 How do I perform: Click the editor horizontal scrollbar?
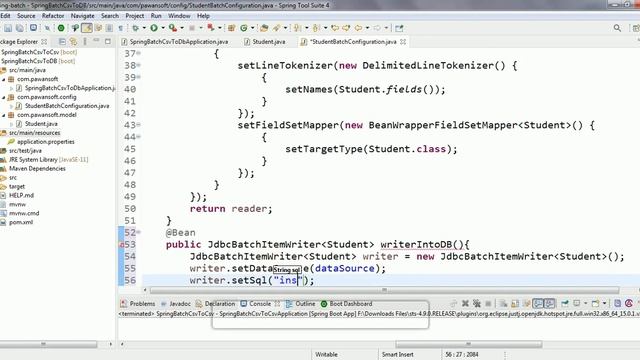[384, 290]
